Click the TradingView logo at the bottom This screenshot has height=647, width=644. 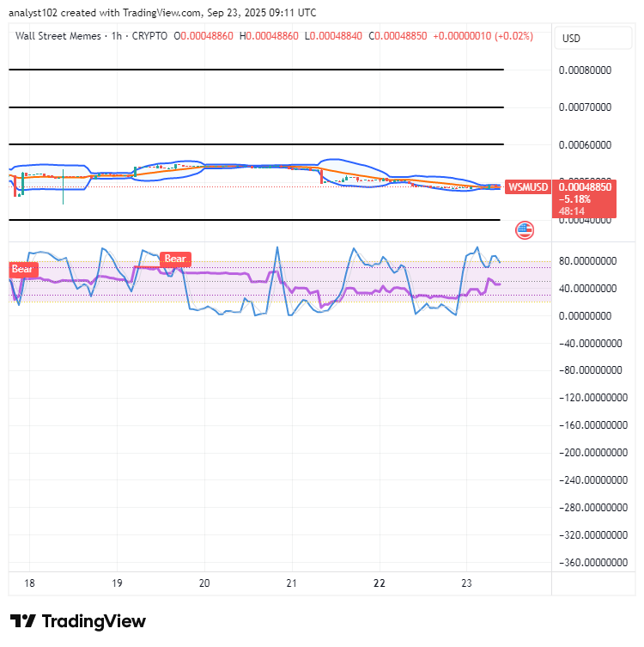[x=78, y=621]
